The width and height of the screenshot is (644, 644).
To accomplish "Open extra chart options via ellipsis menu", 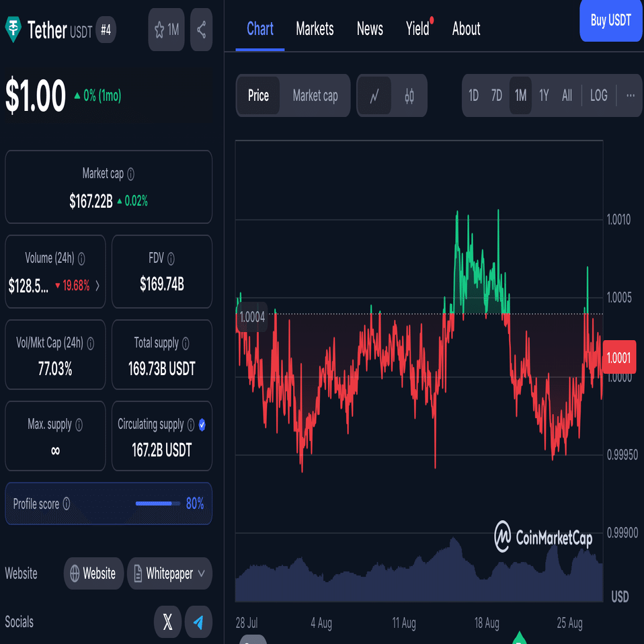I will point(629,95).
